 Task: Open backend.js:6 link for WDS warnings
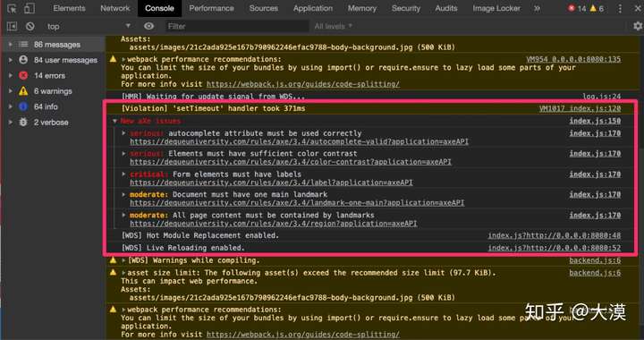[x=595, y=260]
